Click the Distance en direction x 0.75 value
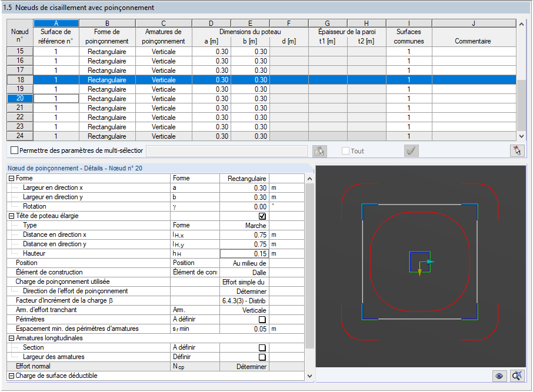The width and height of the screenshot is (533, 392). (244, 235)
